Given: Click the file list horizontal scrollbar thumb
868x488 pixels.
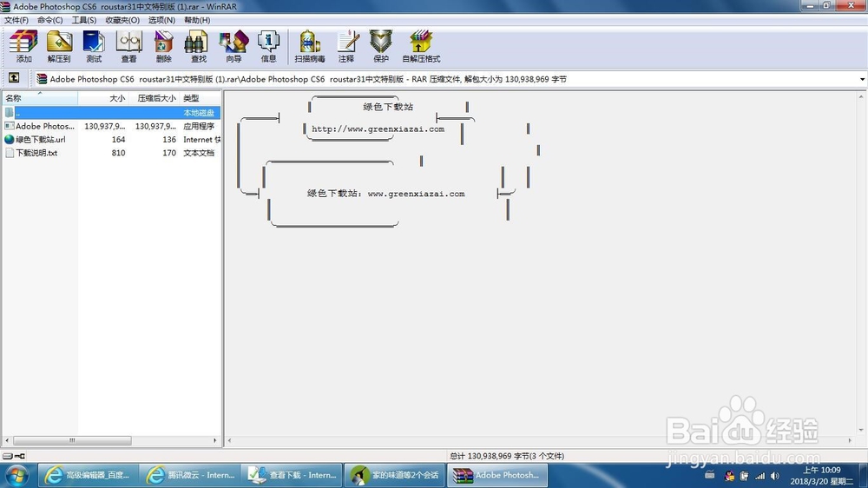Looking at the screenshot, I should (72, 441).
